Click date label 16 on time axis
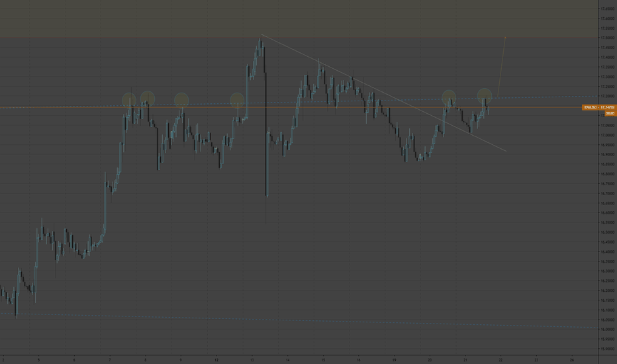 pos(358,359)
